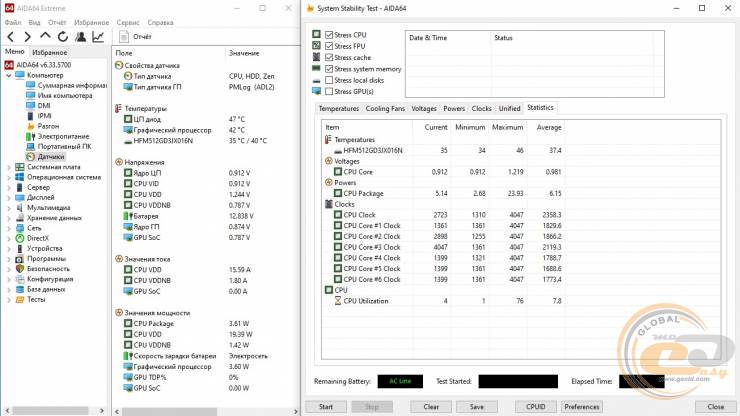Viewport: 740px width, 416px height.
Task: Click the CPU Utilization hourglass icon
Action: pos(338,301)
